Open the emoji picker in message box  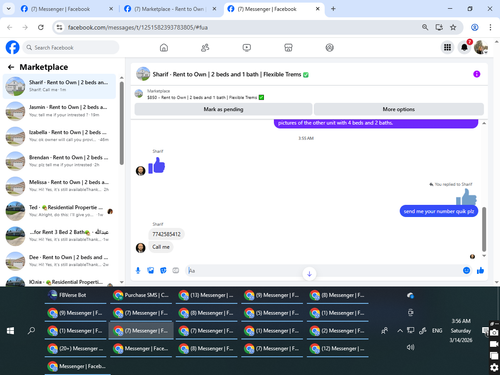click(x=466, y=270)
